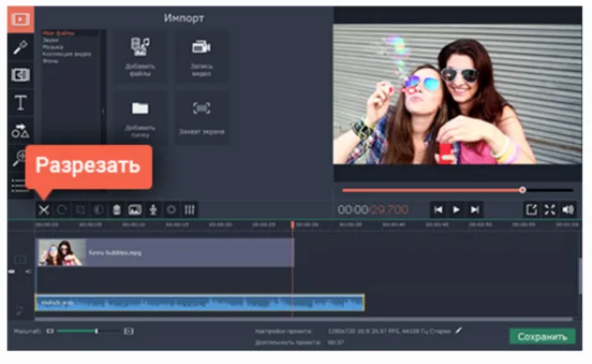Open the Filters magic wand tab
The height and width of the screenshot is (364, 592).
(x=20, y=47)
